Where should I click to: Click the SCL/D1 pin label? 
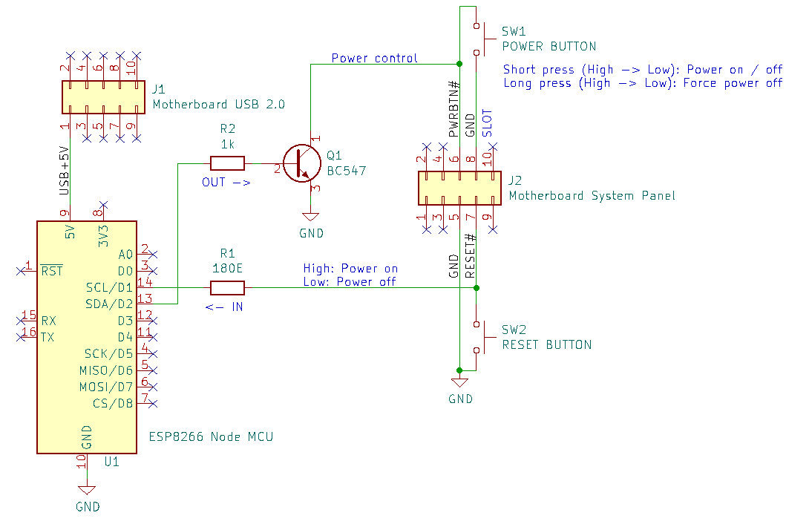109,287
